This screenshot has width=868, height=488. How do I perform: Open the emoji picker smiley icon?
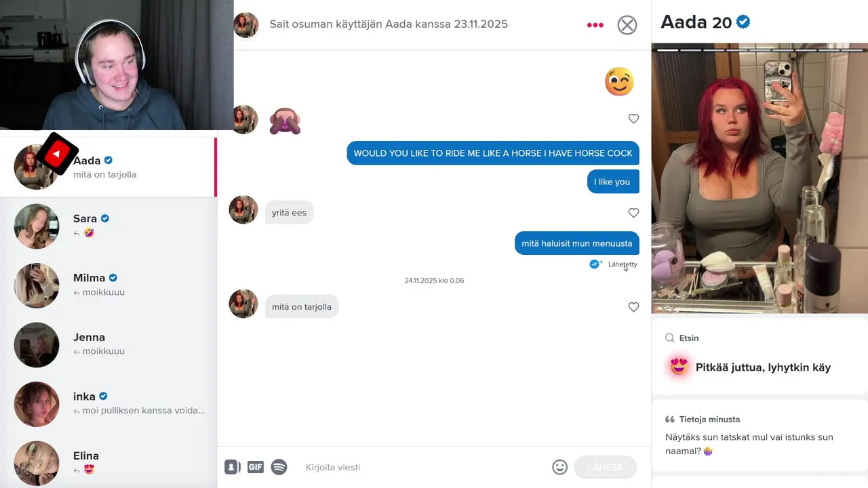pos(559,467)
